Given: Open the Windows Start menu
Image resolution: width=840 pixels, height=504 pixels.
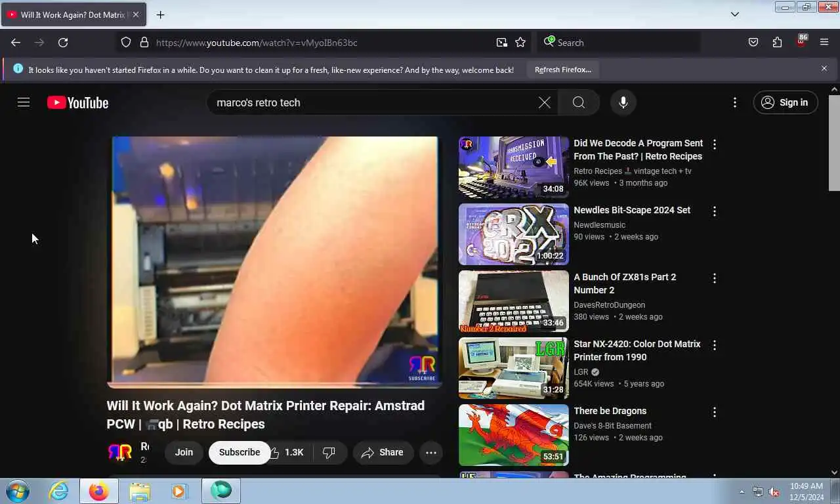Looking at the screenshot, I should point(17,491).
